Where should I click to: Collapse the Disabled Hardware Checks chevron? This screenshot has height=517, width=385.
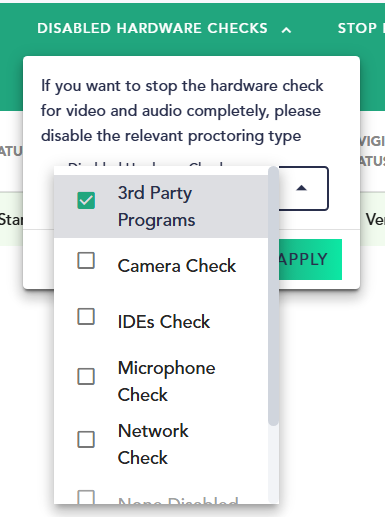pos(286,30)
